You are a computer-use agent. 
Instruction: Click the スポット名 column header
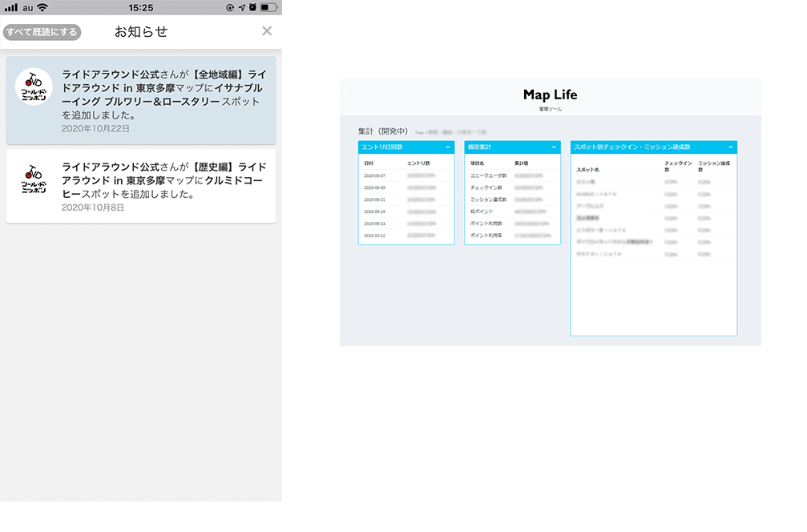click(x=588, y=170)
